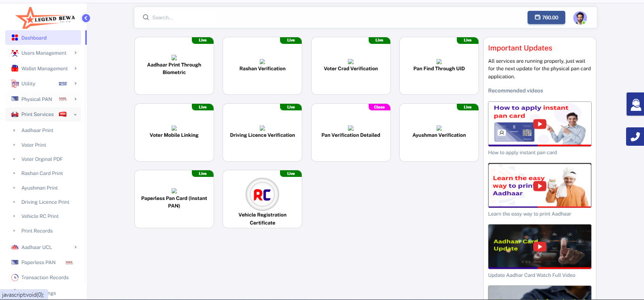Click the 'Important Updates' heading

point(520,48)
